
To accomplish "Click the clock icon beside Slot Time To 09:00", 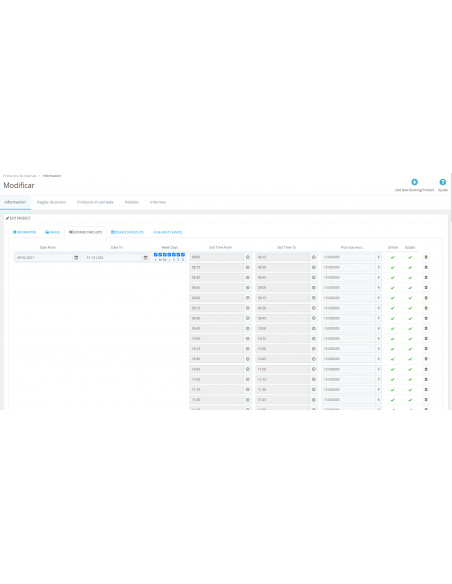I will click(x=314, y=288).
